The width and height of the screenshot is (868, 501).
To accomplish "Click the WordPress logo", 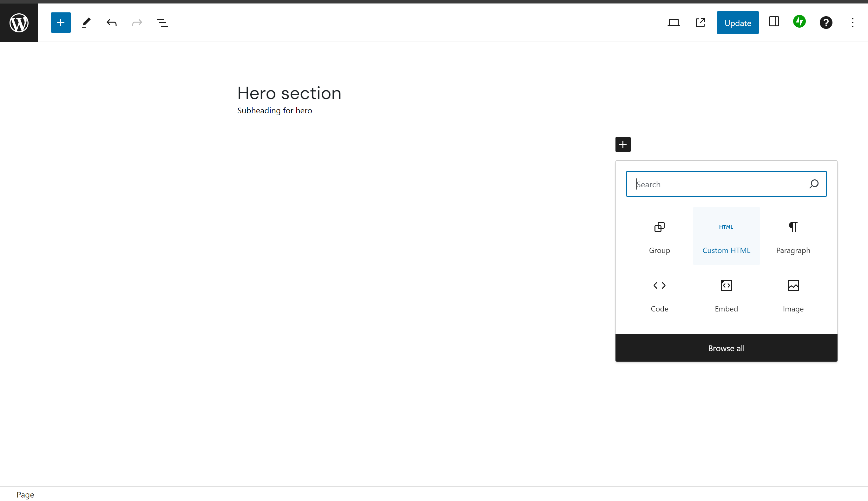I will (x=19, y=22).
